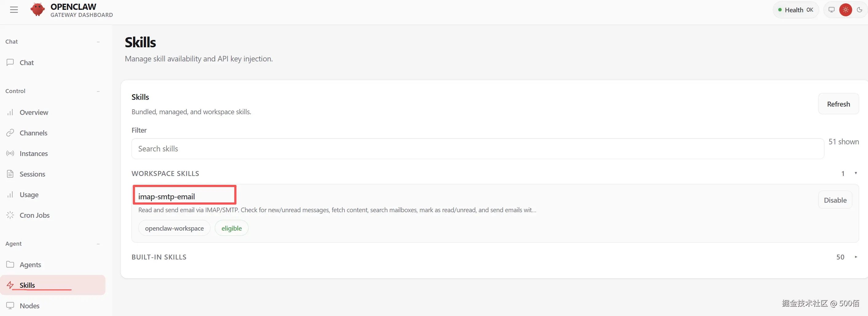Switch to dark theme moon icon

pos(860,10)
